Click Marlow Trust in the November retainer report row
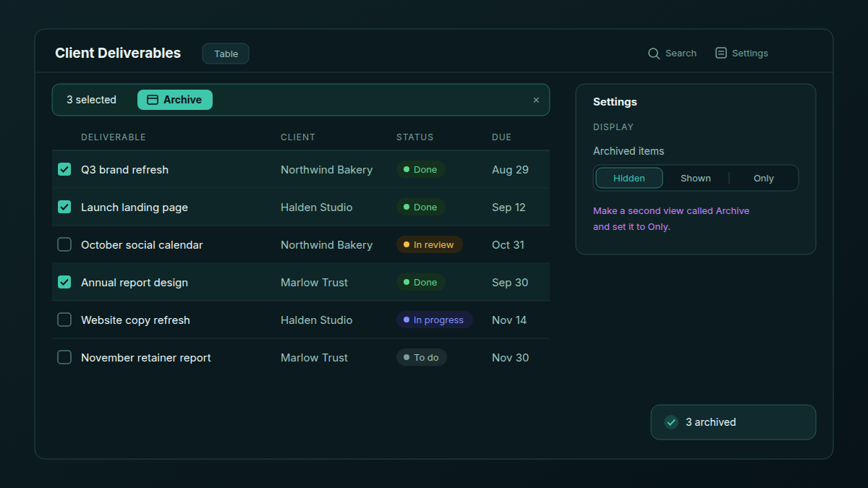The width and height of the screenshot is (868, 488). (314, 357)
